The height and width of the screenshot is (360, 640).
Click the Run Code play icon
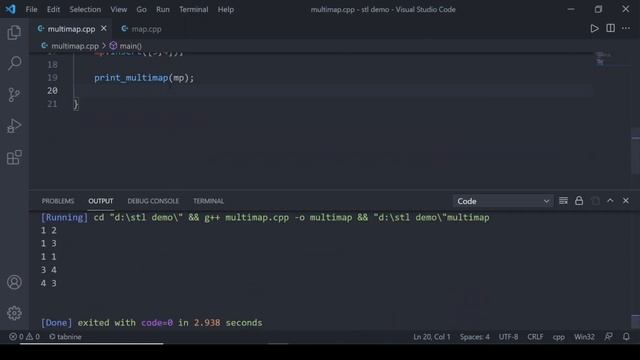(594, 29)
